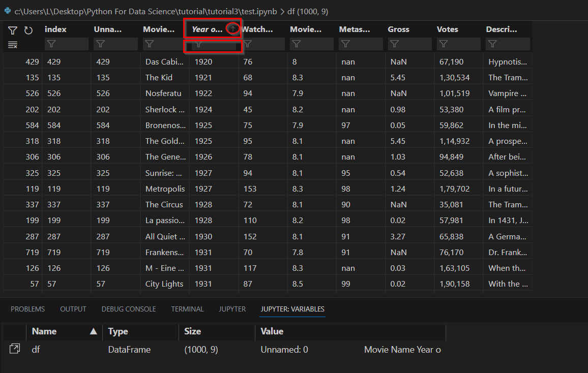Click the Type column header
The height and width of the screenshot is (373, 588).
tap(118, 331)
